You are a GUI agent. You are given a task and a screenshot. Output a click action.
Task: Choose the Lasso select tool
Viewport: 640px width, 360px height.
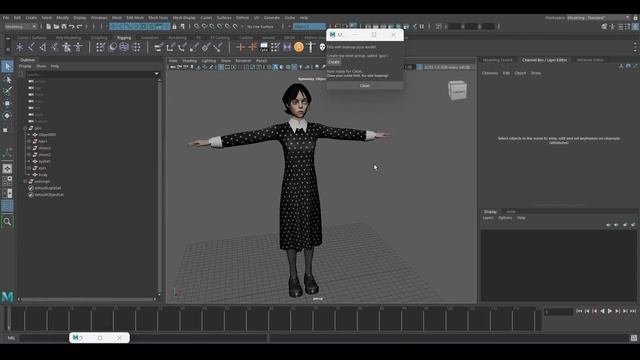pyautogui.click(x=7, y=80)
